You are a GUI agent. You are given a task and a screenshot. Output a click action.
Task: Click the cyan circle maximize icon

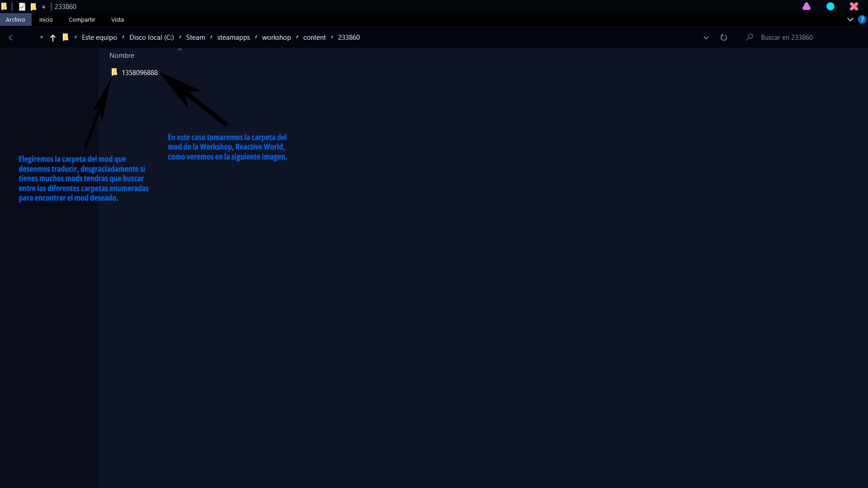click(x=830, y=6)
